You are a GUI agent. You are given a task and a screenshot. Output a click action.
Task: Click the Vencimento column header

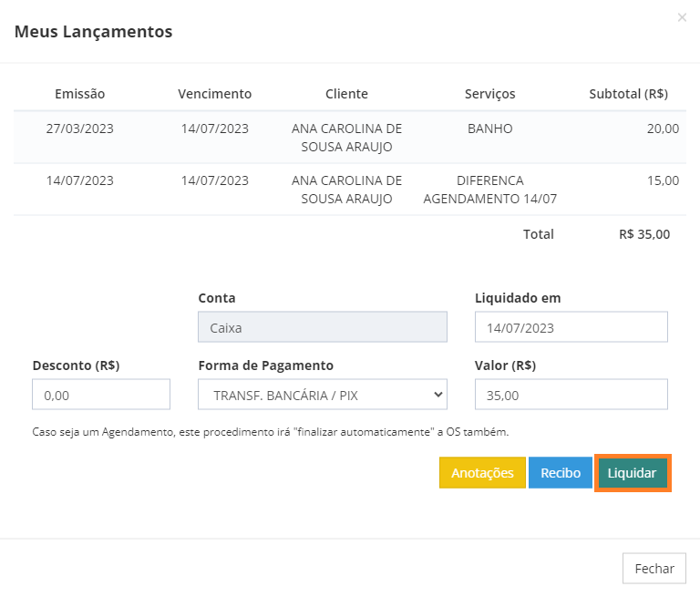(x=215, y=94)
